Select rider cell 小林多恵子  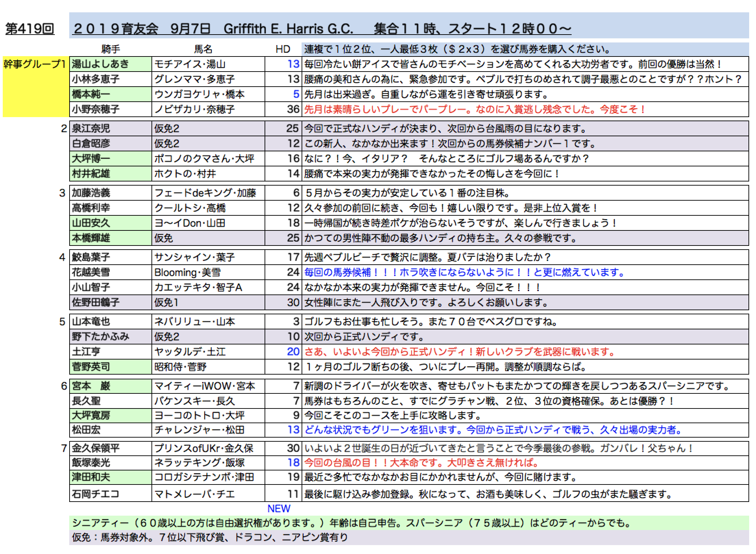click(x=111, y=79)
